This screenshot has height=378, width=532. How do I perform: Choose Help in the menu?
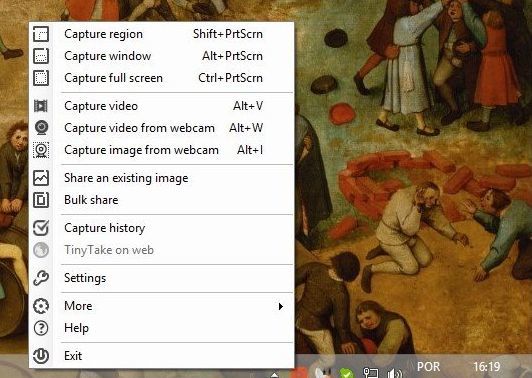tap(76, 328)
